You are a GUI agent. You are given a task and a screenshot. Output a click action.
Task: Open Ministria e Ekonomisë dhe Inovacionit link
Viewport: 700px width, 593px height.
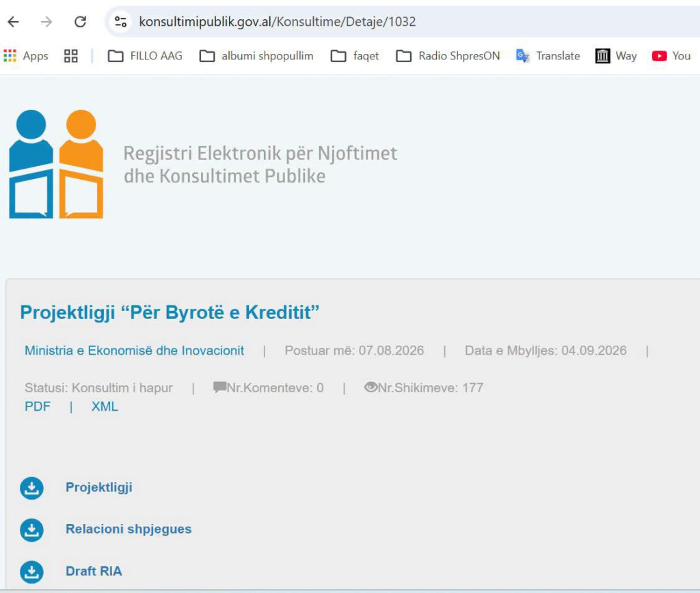tap(135, 350)
